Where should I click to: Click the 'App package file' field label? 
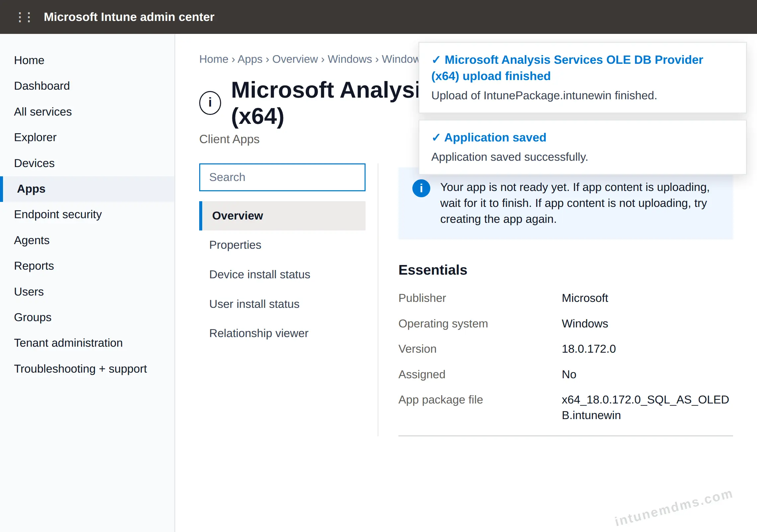point(441,399)
